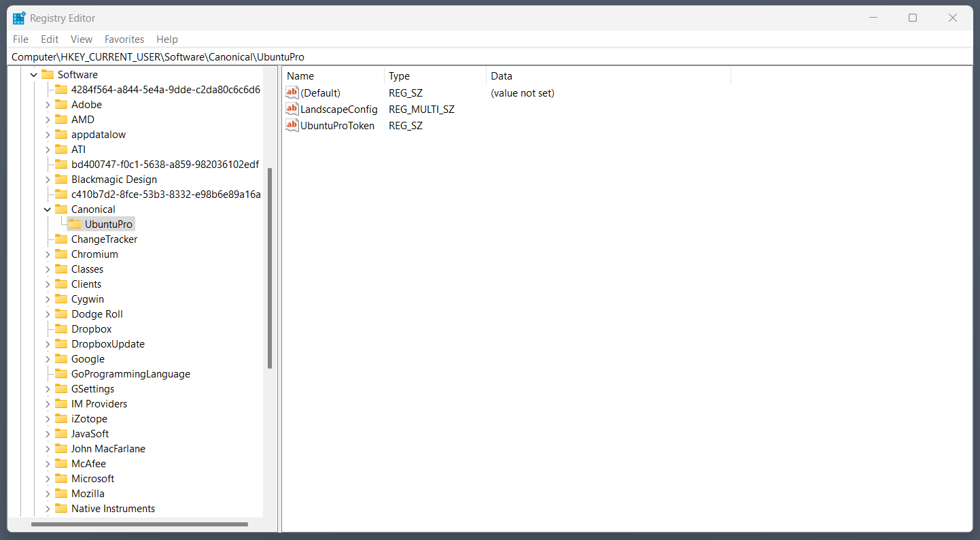Select the LandscapeConfig value icon
980x540 pixels.
click(292, 109)
